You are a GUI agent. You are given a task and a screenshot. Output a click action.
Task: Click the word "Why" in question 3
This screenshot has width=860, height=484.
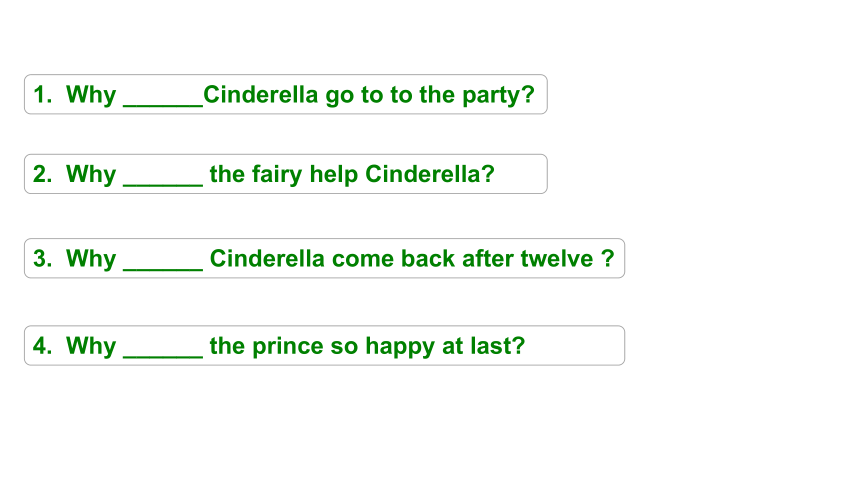click(91, 260)
